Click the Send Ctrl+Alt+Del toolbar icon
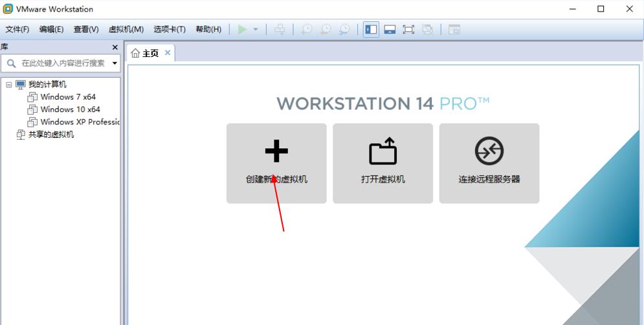Viewport: 644px width, 325px height. [x=280, y=29]
